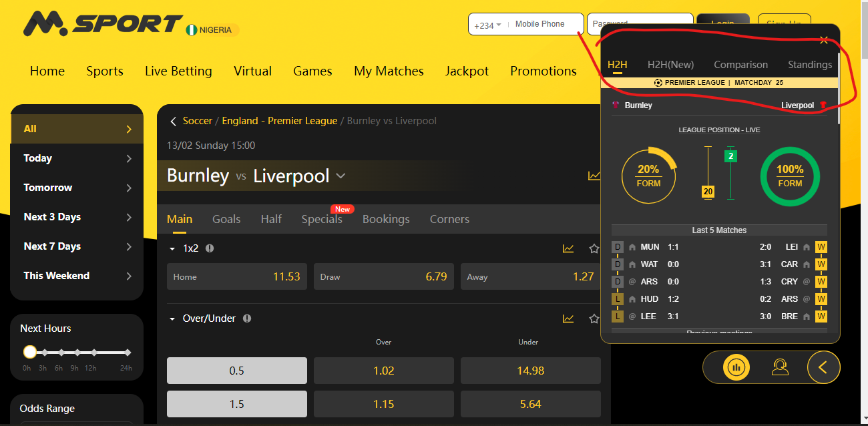This screenshot has width=868, height=426.
Task: Click the Premier League soccer ball icon
Action: coord(658,83)
